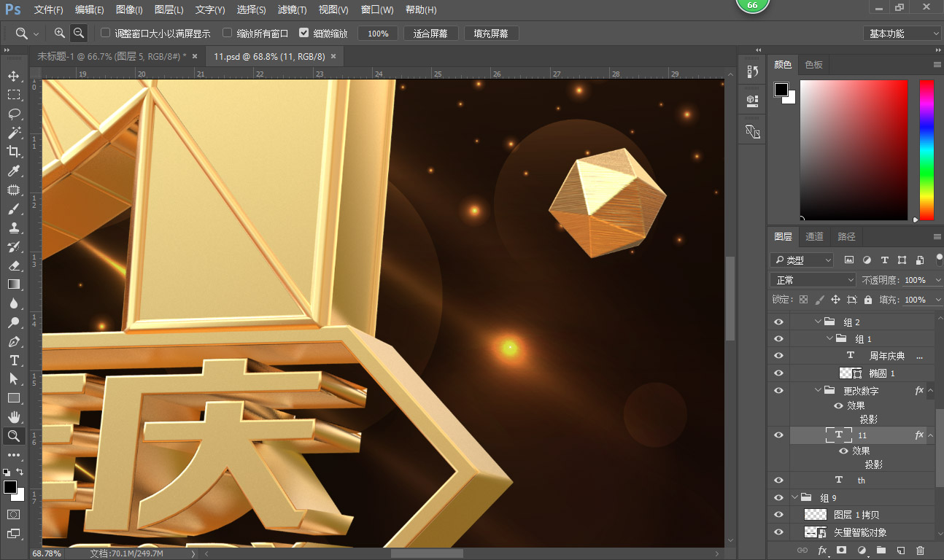This screenshot has width=944, height=560.
Task: Click the 100% zoom button
Action: (x=378, y=34)
